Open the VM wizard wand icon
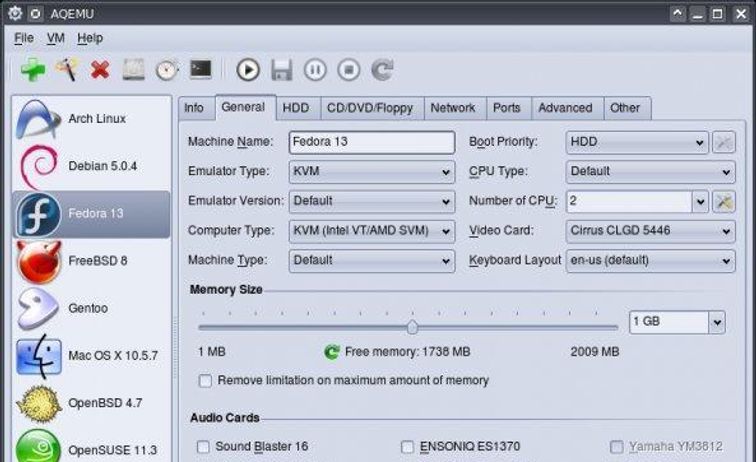Viewport: 756px width, 462px height. [67, 70]
